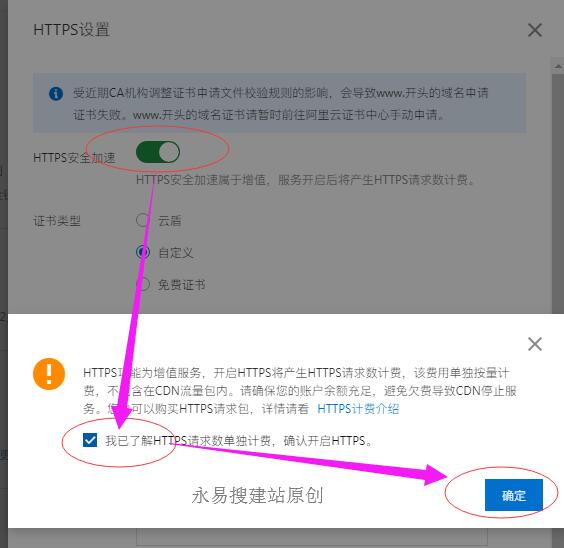Confirm with the blue 确定 button

pos(513,495)
